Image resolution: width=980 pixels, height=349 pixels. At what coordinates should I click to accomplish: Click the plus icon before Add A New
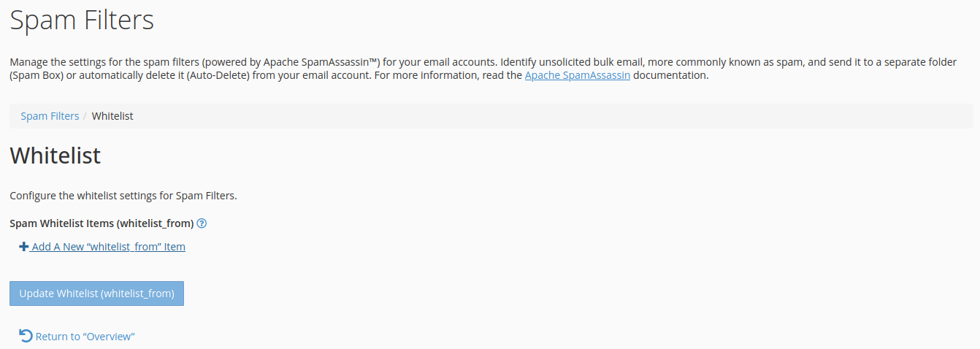click(x=24, y=247)
